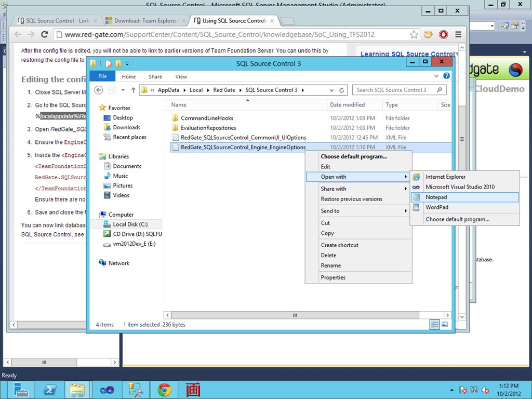
Task: Open Music library
Action: coord(120,176)
